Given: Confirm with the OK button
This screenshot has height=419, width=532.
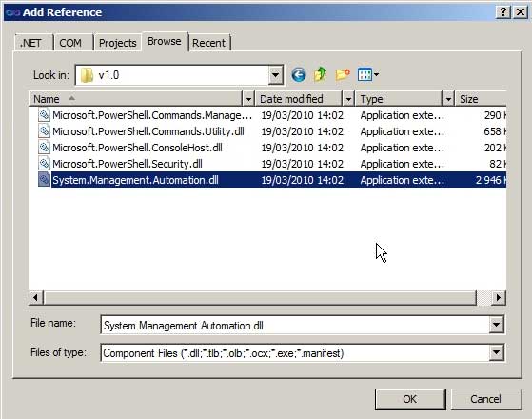Looking at the screenshot, I should coord(410,399).
